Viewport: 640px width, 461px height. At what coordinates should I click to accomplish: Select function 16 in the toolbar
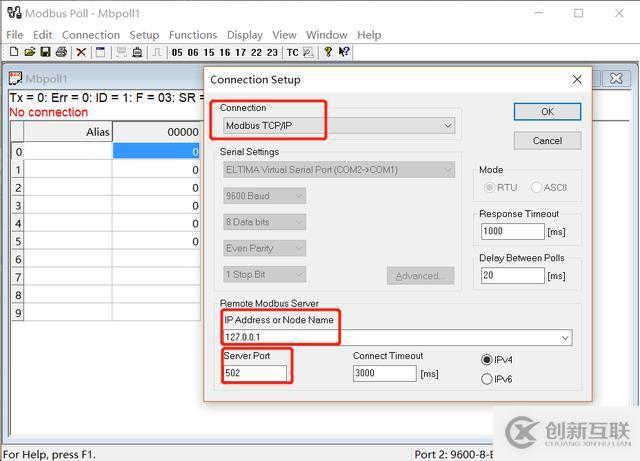coord(225,53)
